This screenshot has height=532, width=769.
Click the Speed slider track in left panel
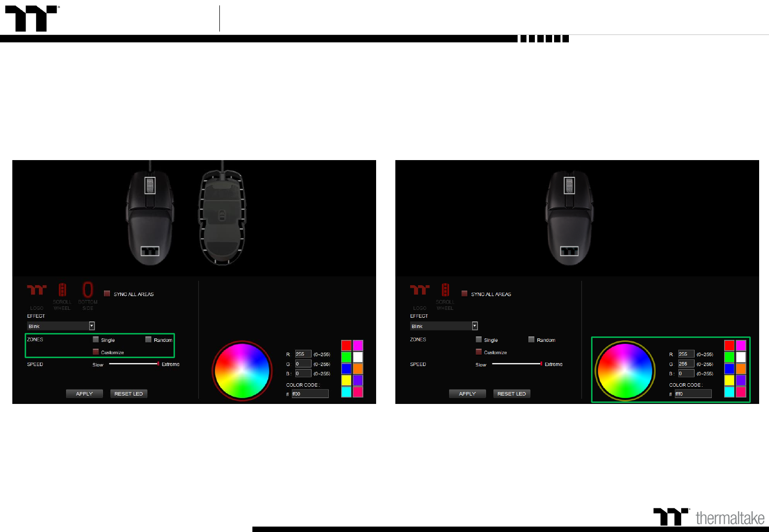pyautogui.click(x=133, y=364)
